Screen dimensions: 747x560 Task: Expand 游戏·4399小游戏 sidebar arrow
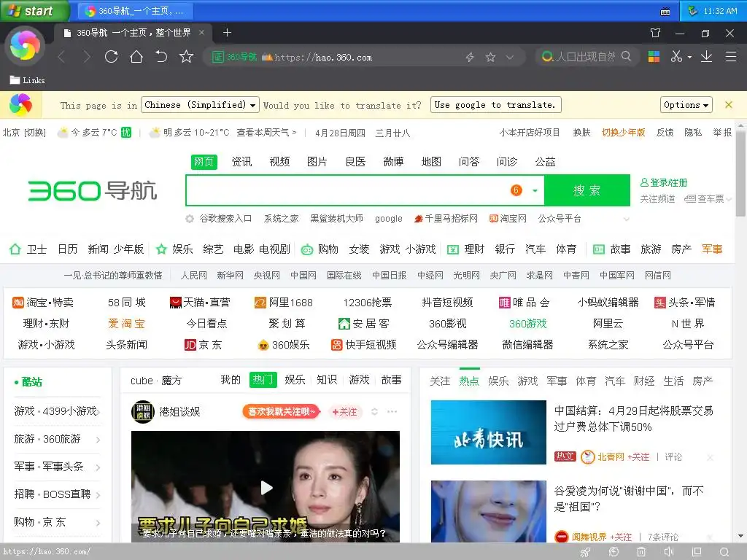click(98, 412)
